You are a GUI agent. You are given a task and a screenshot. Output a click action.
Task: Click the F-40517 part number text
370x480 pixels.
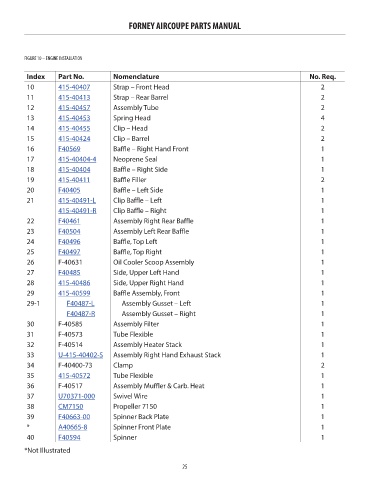[x=70, y=386]
